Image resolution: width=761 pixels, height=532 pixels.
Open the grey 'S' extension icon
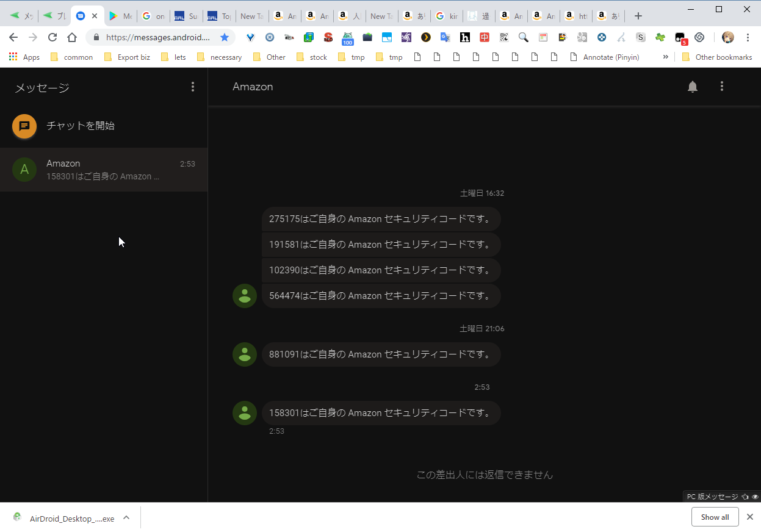click(641, 37)
